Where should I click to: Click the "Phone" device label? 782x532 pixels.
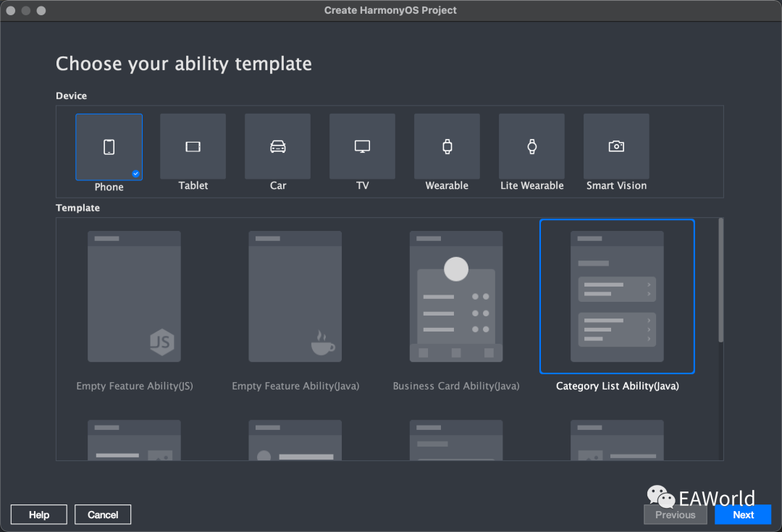click(x=109, y=187)
